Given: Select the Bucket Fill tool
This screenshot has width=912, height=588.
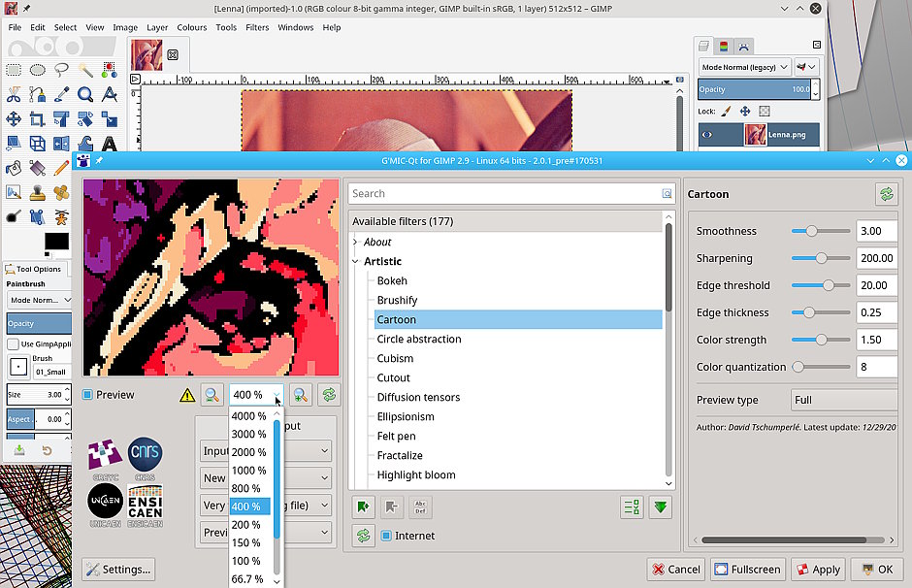Looking at the screenshot, I should (14, 168).
